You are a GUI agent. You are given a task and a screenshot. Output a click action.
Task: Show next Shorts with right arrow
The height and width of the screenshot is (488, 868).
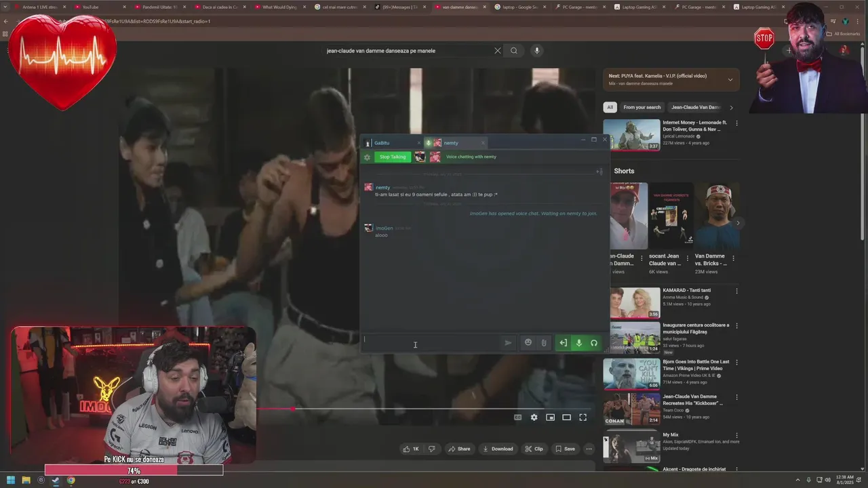click(738, 223)
